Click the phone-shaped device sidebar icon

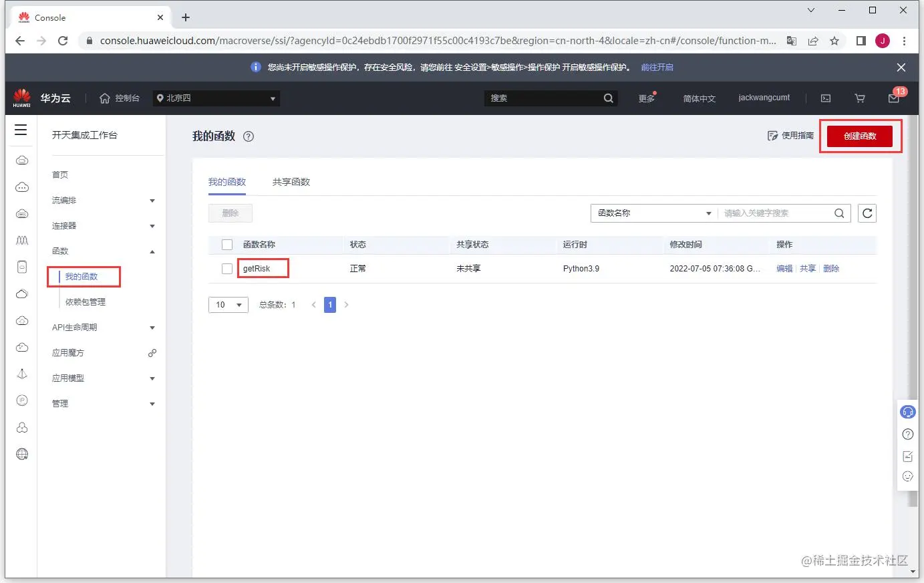[22, 267]
